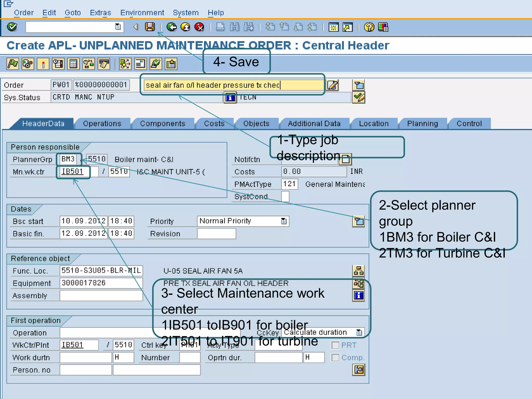This screenshot has width=532, height=399.
Task: Switch to the Additional Data tab
Action: [x=314, y=123]
